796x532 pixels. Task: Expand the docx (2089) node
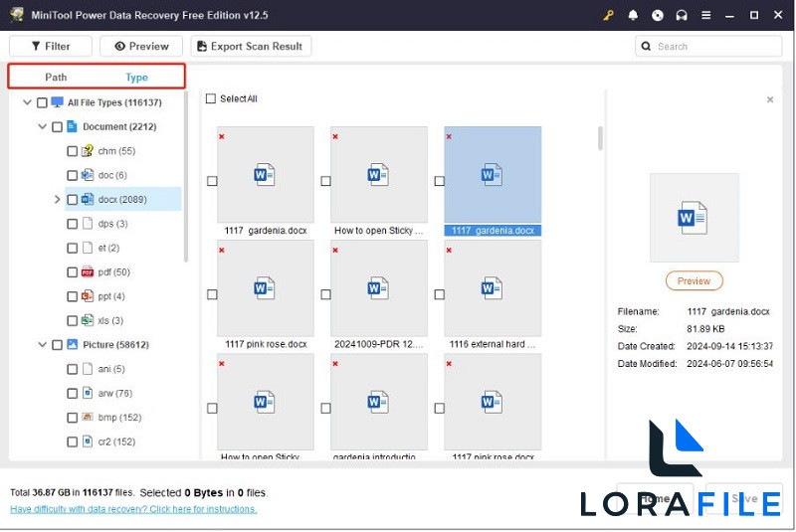pos(58,199)
